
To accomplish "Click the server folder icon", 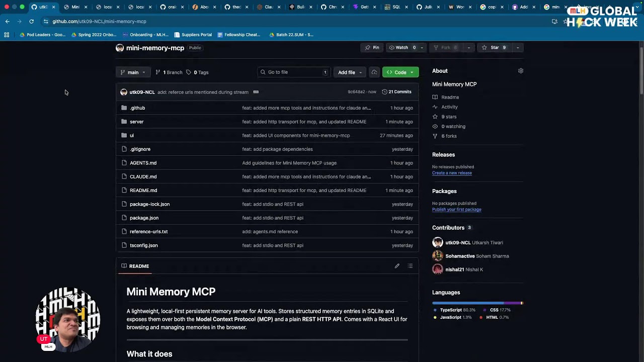I will pyautogui.click(x=124, y=122).
